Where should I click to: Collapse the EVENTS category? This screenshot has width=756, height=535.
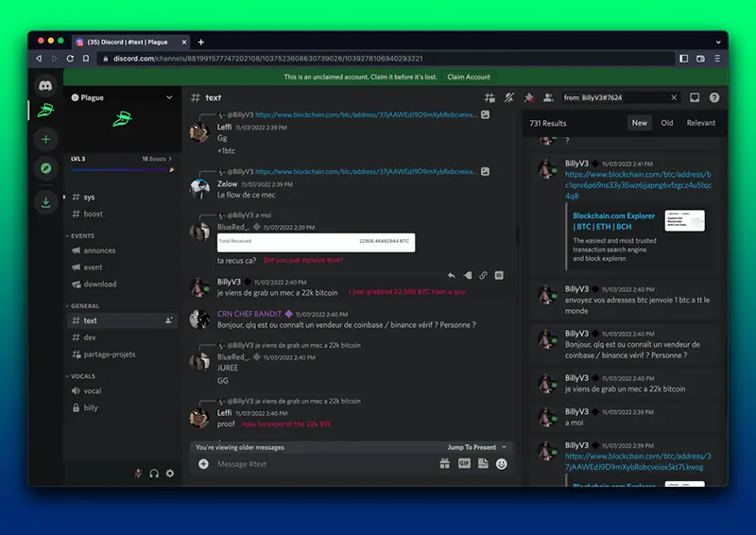[x=80, y=236]
